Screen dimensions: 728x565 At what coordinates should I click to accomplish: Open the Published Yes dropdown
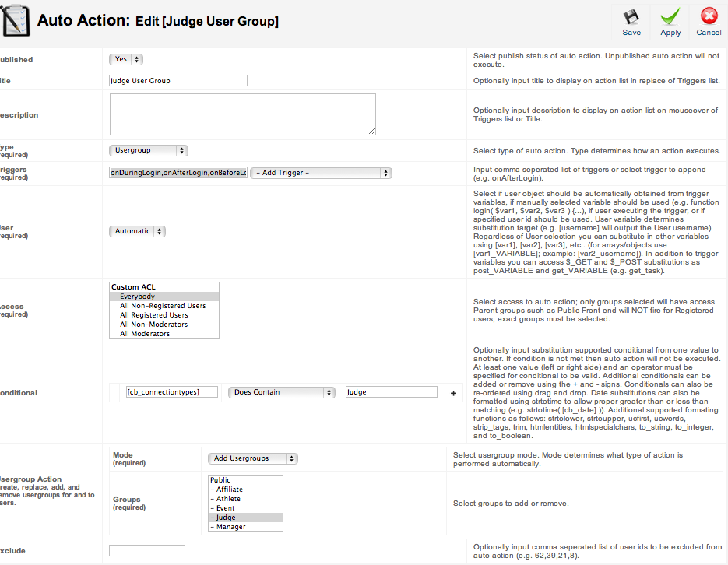(x=126, y=59)
